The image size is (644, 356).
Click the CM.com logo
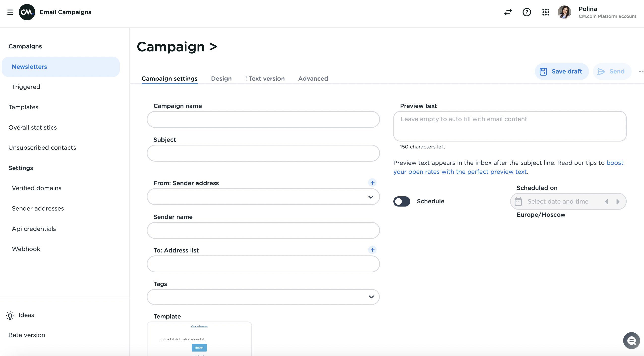27,12
